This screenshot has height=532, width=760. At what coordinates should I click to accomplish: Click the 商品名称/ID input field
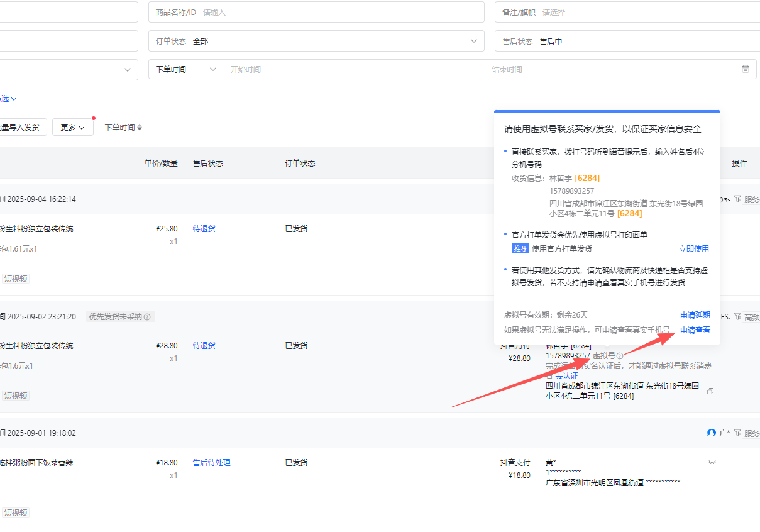click(x=316, y=12)
